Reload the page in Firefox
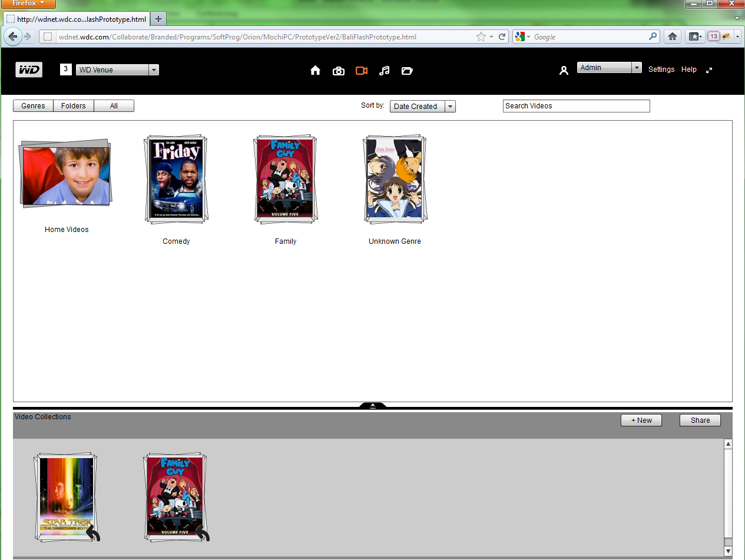Viewport: 745px width, 560px height. point(502,37)
